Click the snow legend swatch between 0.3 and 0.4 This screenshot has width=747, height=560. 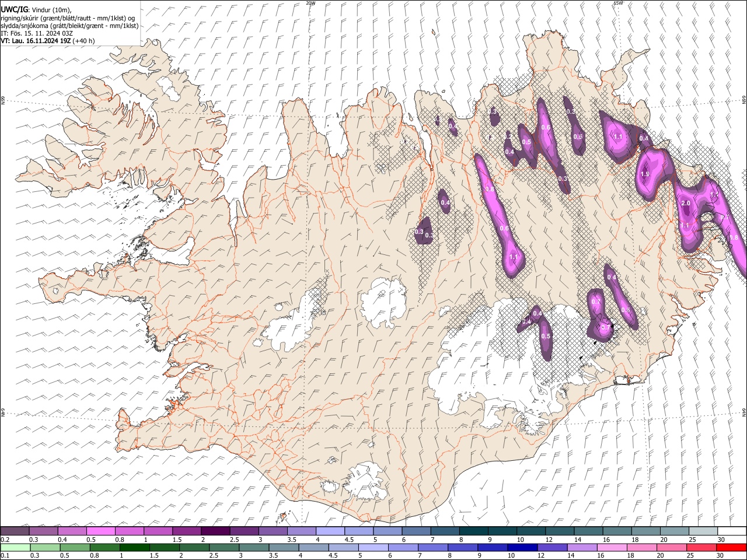43,531
